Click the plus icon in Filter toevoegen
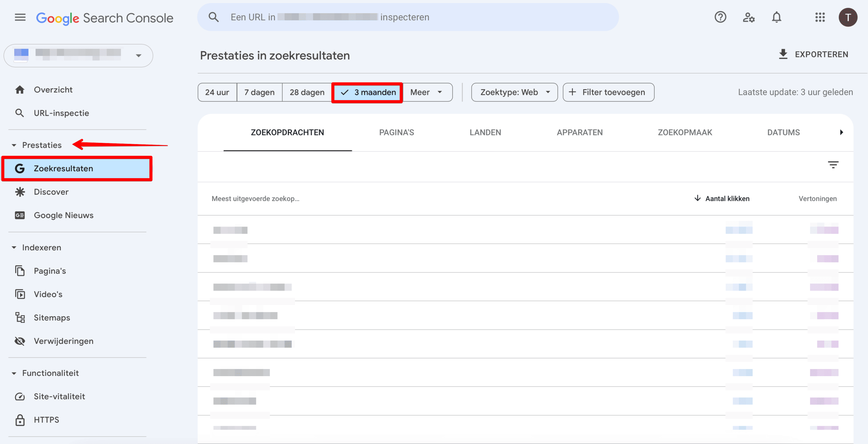The width and height of the screenshot is (868, 444). coord(572,92)
